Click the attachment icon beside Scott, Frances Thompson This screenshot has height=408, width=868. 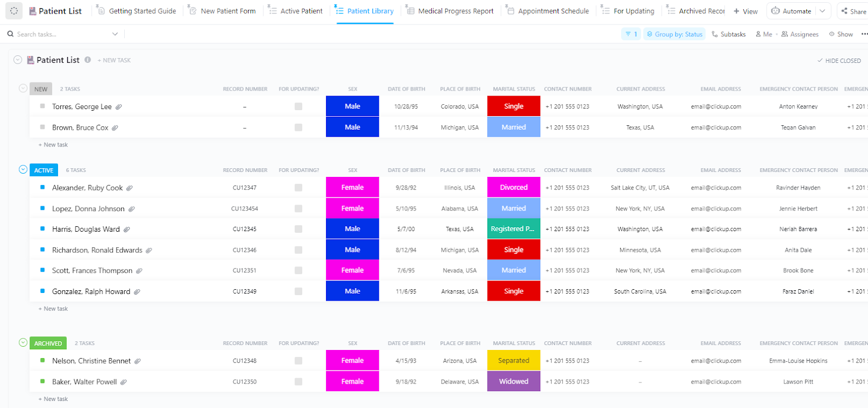click(139, 271)
